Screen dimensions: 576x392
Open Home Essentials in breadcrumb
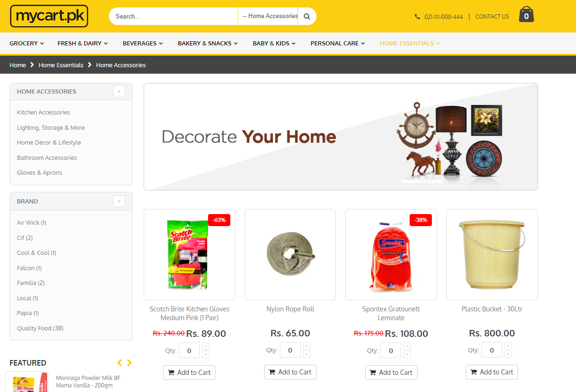[61, 65]
